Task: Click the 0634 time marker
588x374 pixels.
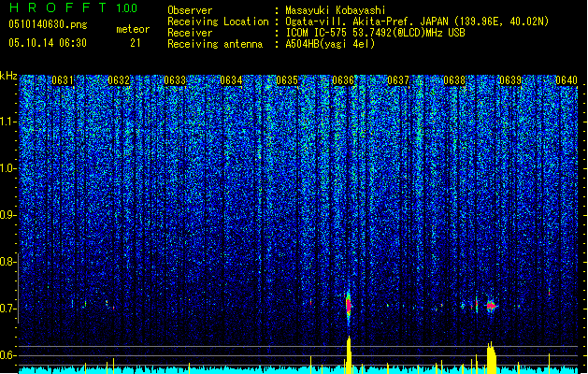Action: 231,80
